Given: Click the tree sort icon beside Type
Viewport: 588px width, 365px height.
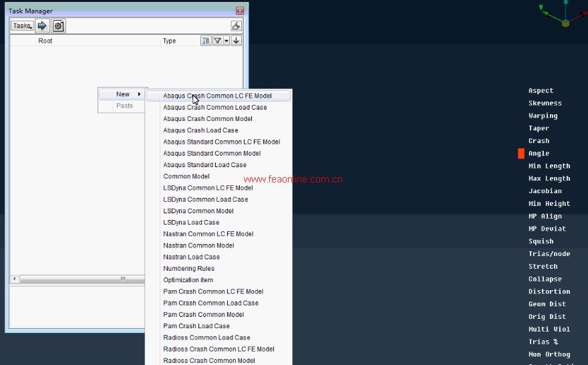Looking at the screenshot, I should coord(206,41).
